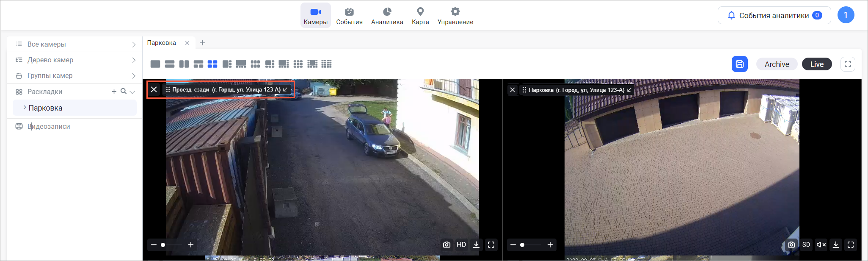The image size is (868, 261).
Task: Go to the Карта section
Action: (x=420, y=16)
